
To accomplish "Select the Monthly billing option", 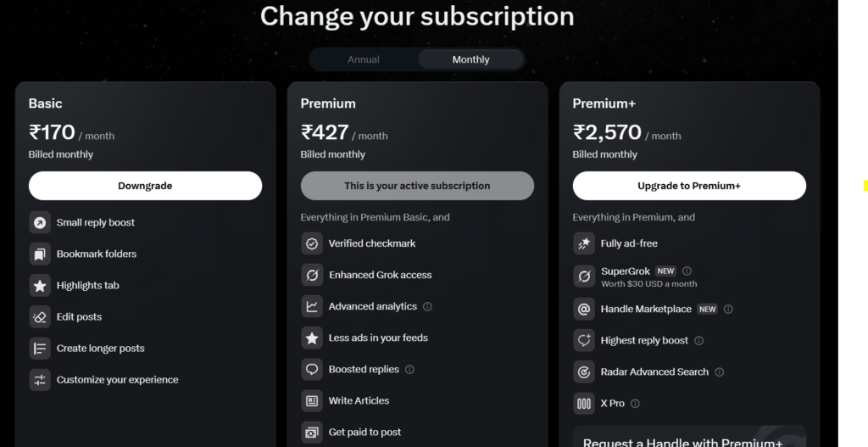I will (x=470, y=59).
